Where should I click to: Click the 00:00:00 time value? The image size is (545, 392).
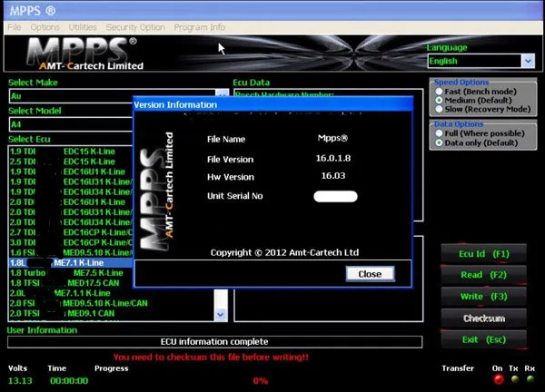point(69,381)
